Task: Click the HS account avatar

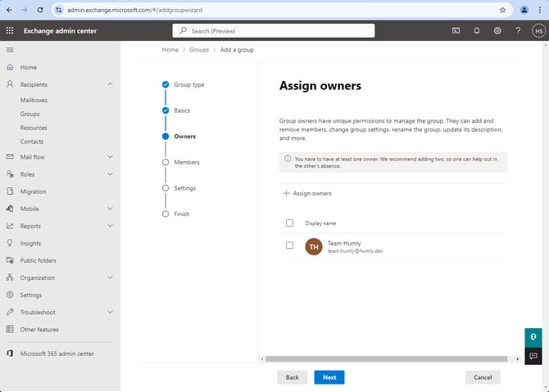Action: [x=539, y=31]
